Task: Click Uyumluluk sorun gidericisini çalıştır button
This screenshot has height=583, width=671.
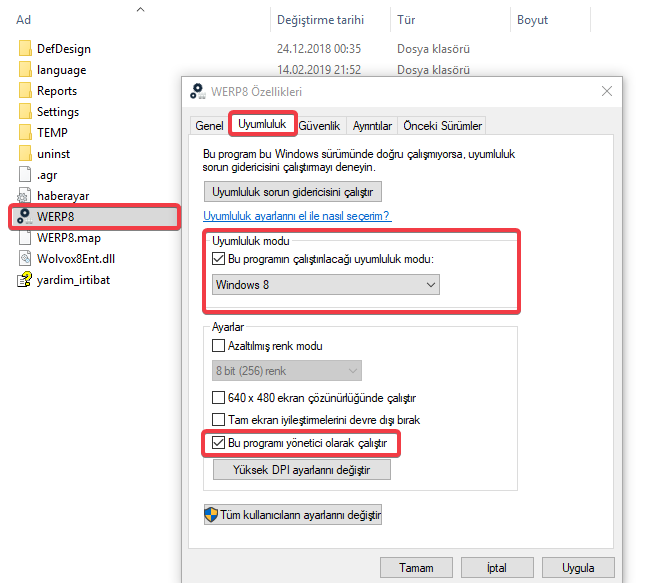Action: coord(293,192)
